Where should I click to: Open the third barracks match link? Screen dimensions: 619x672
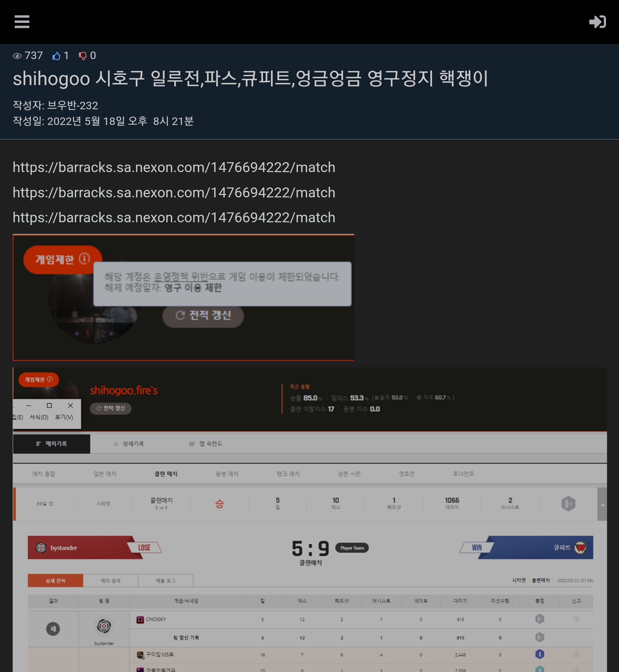tap(174, 218)
